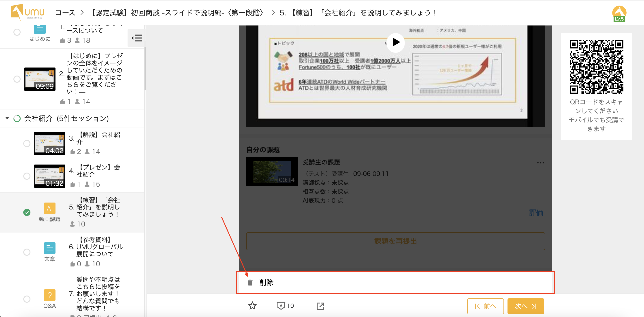Click the UMU logo in header

(x=28, y=12)
